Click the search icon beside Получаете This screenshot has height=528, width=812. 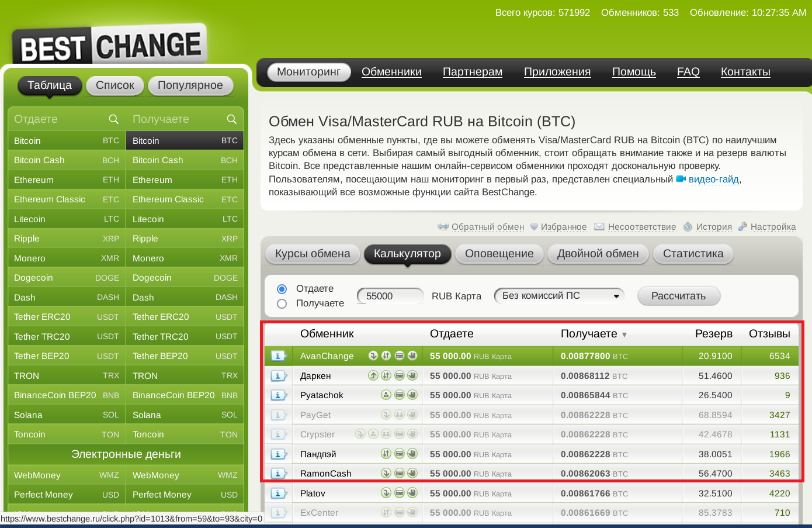point(232,119)
